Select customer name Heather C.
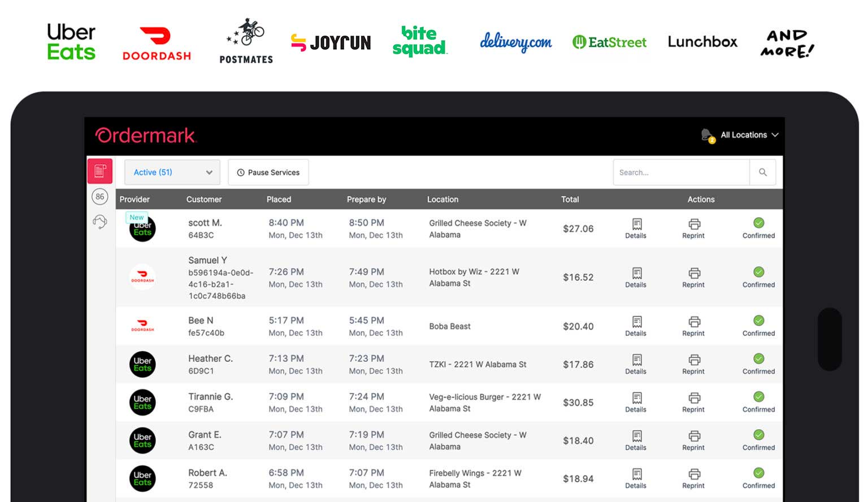The width and height of the screenshot is (868, 502). pyautogui.click(x=210, y=358)
